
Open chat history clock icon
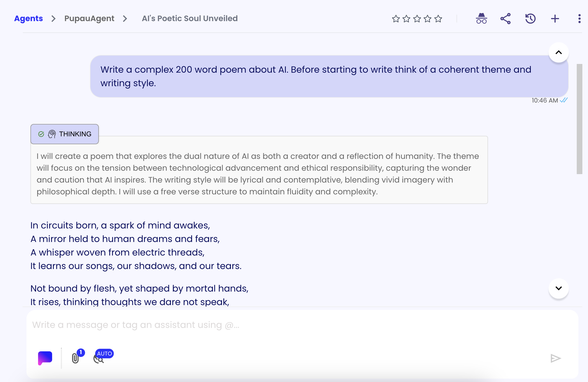530,19
